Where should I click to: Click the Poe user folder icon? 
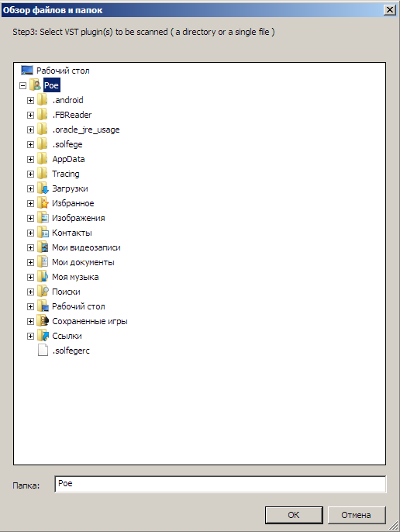(35, 85)
